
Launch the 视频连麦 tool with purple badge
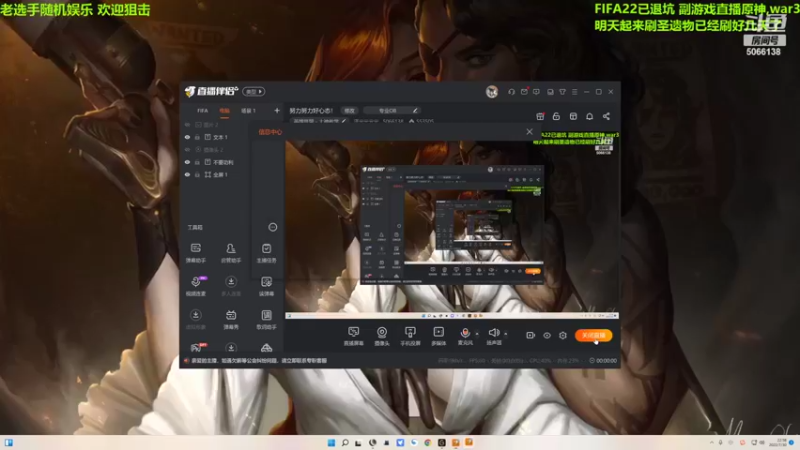point(195,286)
